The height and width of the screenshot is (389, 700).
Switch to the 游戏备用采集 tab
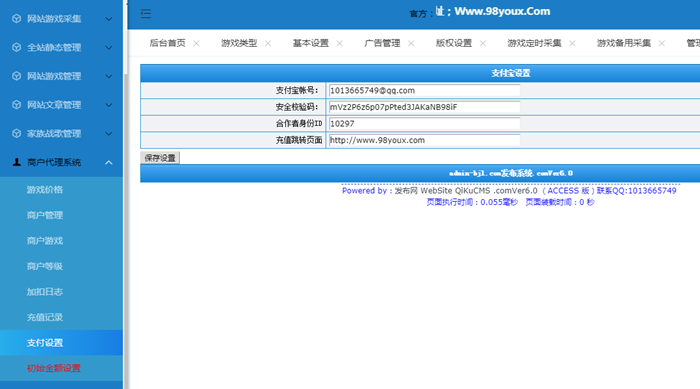(624, 43)
